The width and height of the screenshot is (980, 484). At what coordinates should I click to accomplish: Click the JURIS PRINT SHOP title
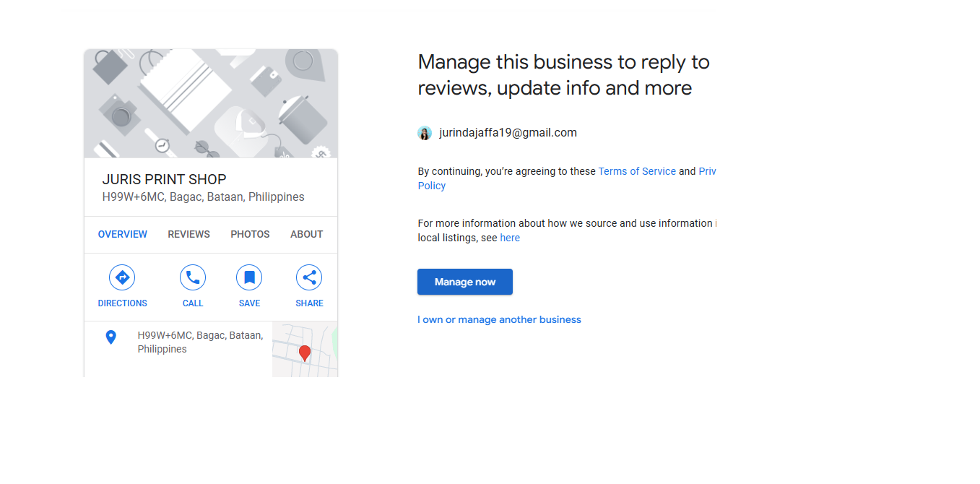[165, 179]
